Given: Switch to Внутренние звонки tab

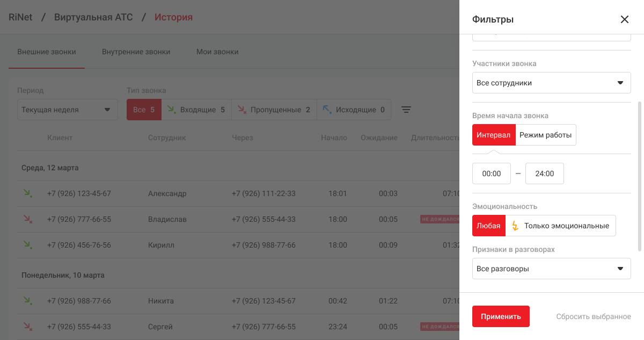Looking at the screenshot, I should [x=136, y=52].
